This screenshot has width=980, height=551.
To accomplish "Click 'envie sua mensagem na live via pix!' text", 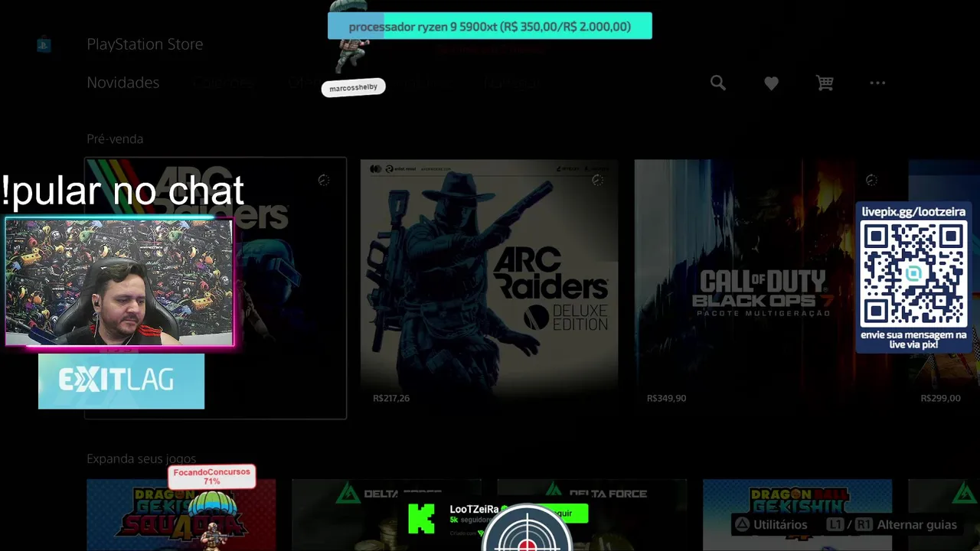I will [x=913, y=340].
